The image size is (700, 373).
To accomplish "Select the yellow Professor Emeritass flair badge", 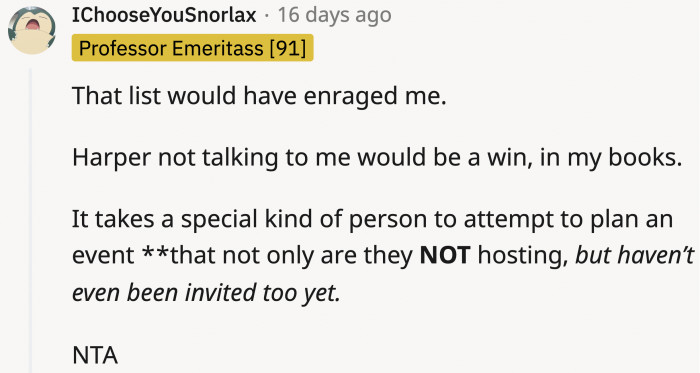I will coord(192,48).
